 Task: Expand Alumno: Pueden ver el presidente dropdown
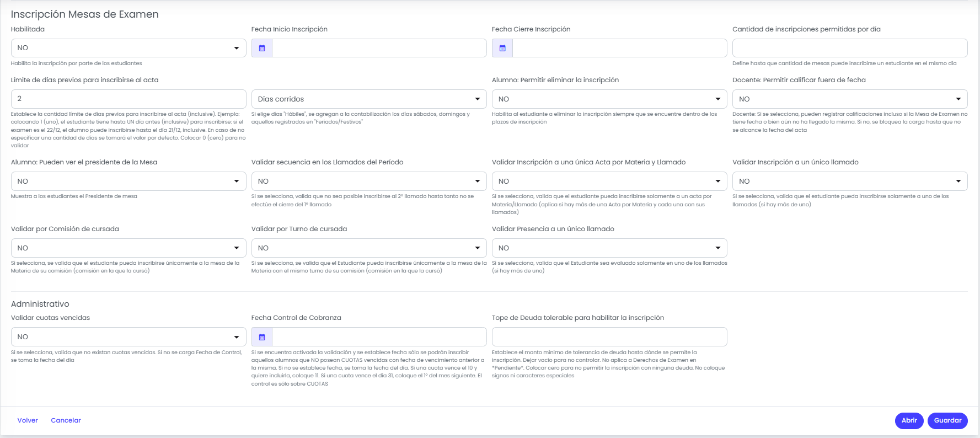(128, 181)
